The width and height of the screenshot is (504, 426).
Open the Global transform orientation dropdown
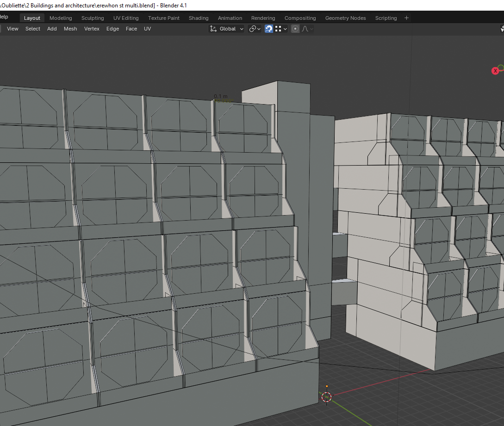[x=227, y=29]
